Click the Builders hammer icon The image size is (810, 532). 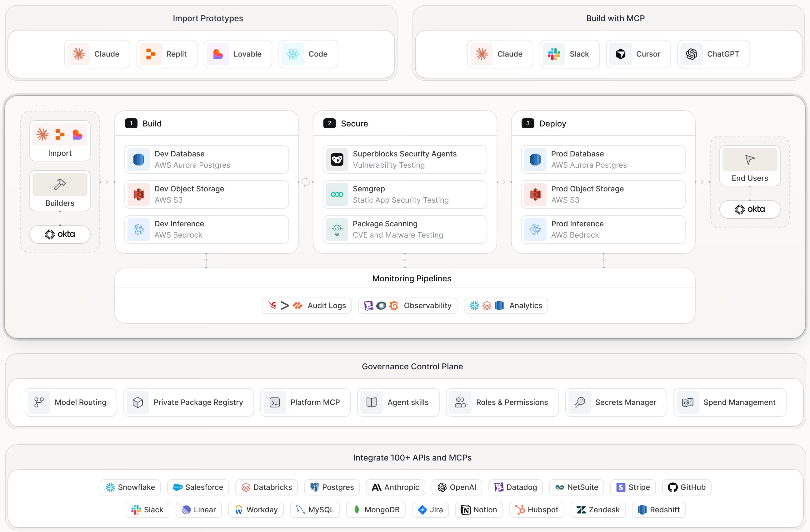tap(60, 185)
